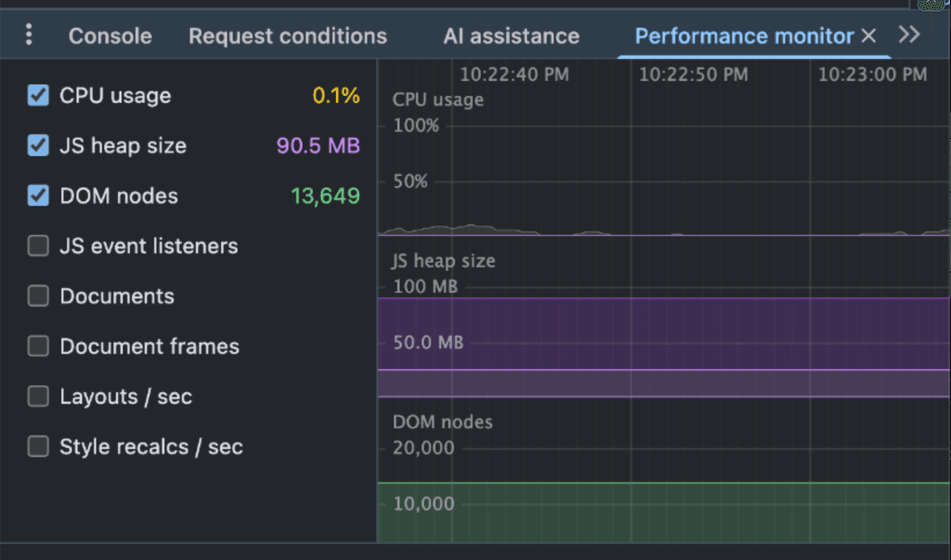
Task: Uncheck the JS heap size checkbox
Action: click(38, 146)
